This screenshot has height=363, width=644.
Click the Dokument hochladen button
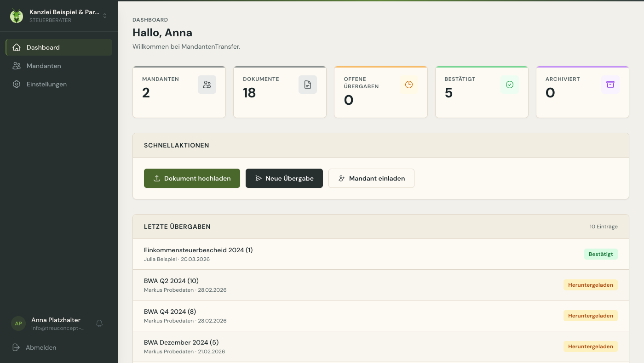point(192,178)
